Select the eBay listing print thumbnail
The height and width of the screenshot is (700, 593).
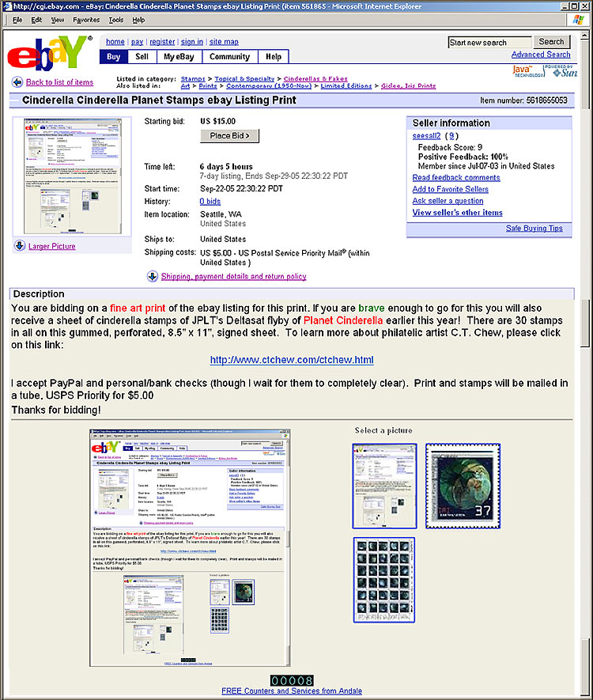click(384, 486)
